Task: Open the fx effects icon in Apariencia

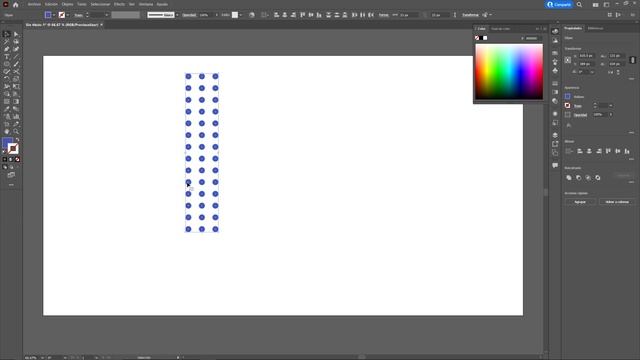Action: tap(569, 125)
